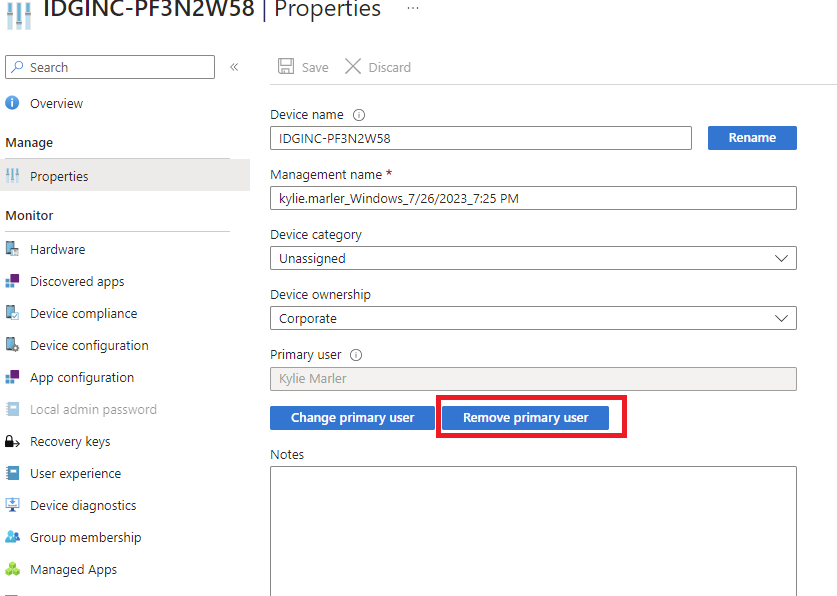Open the Device ownership dropdown
This screenshot has height=596, width=837.
coord(533,318)
